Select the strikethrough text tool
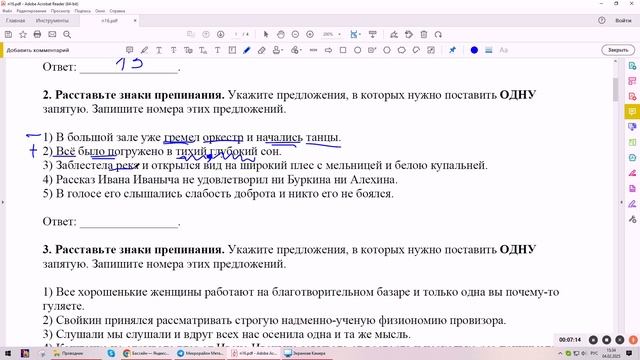 (173, 50)
